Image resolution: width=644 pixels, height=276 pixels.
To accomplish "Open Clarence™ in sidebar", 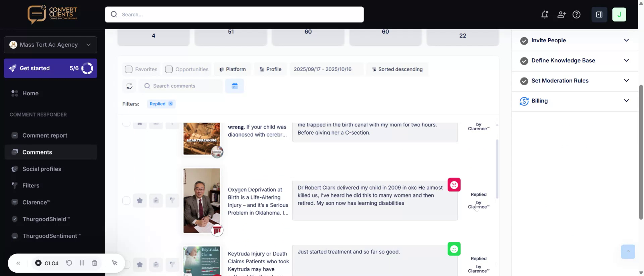I will (50, 202).
